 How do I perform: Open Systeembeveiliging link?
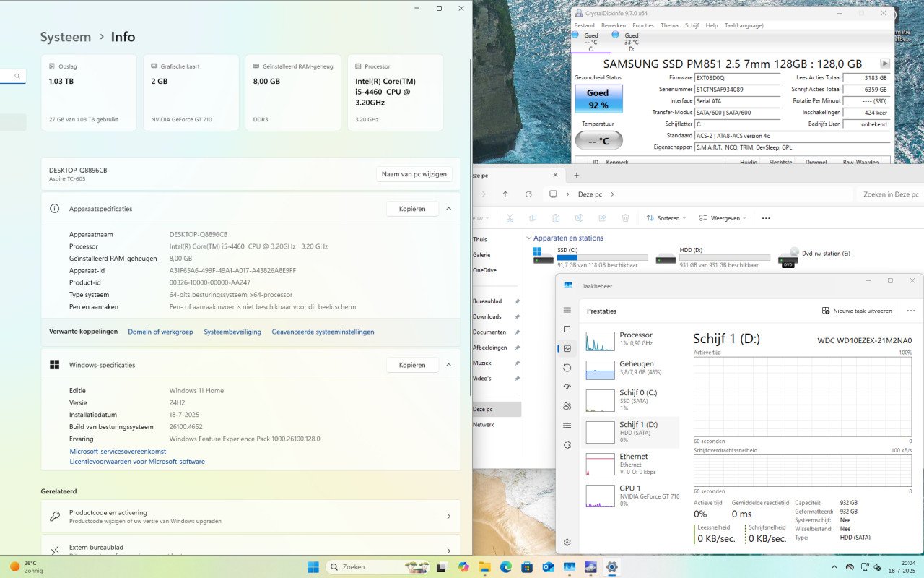[232, 332]
